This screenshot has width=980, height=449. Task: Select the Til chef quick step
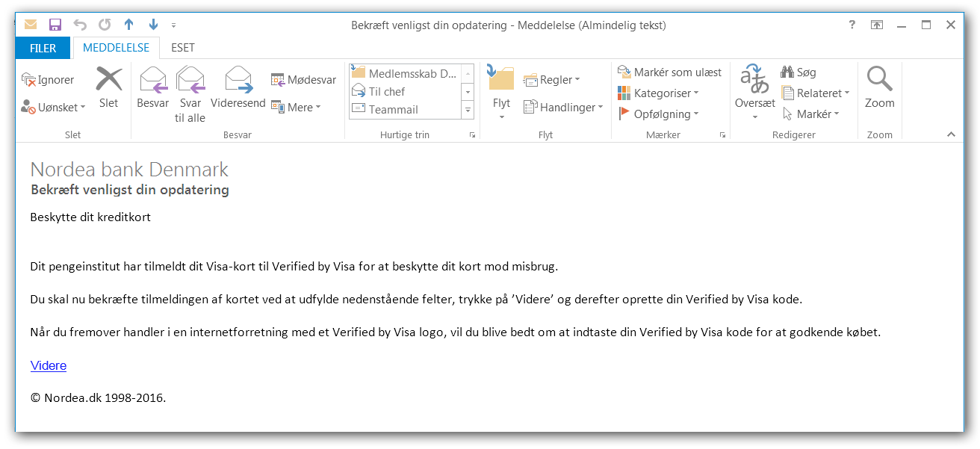point(404,91)
